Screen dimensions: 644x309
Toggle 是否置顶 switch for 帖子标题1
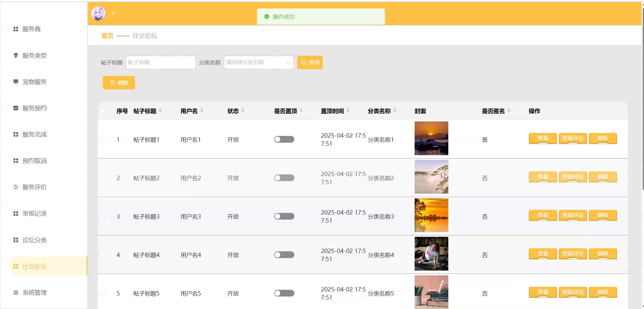pyautogui.click(x=284, y=139)
